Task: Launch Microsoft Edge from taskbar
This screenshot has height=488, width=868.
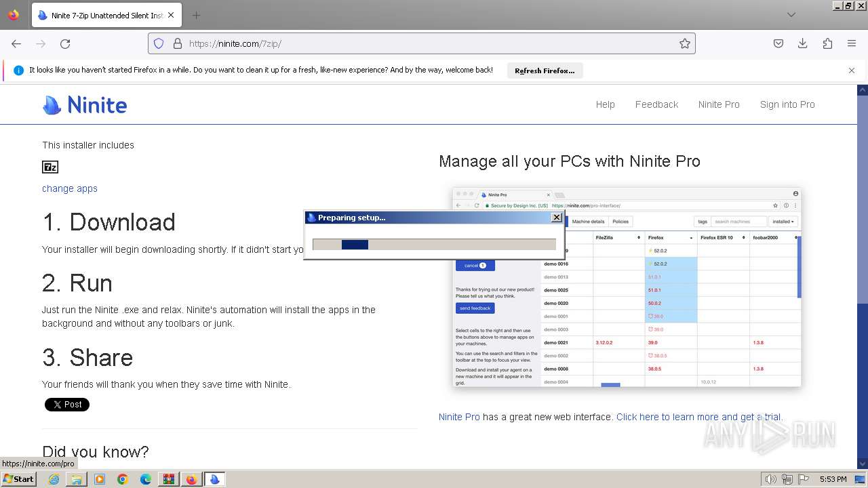Action: click(x=146, y=479)
